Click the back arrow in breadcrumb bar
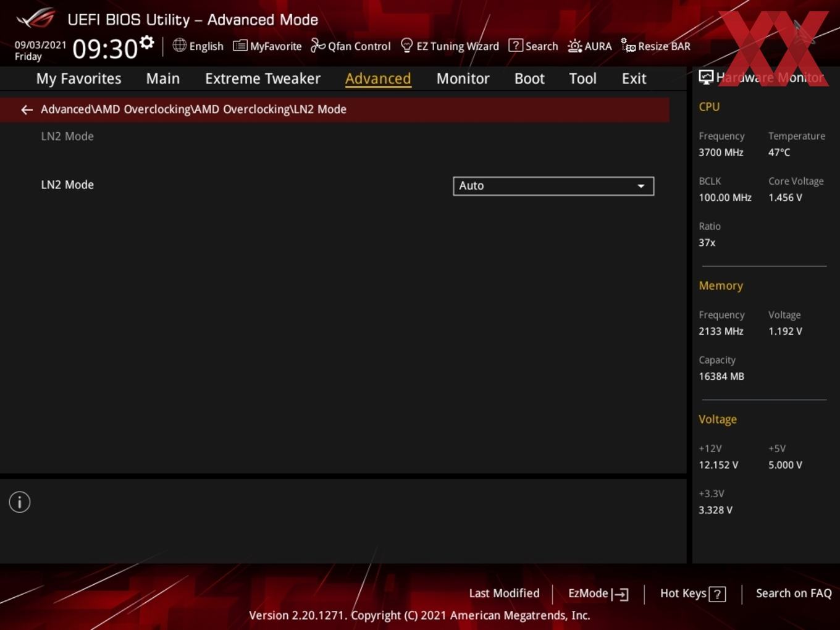 (x=27, y=109)
